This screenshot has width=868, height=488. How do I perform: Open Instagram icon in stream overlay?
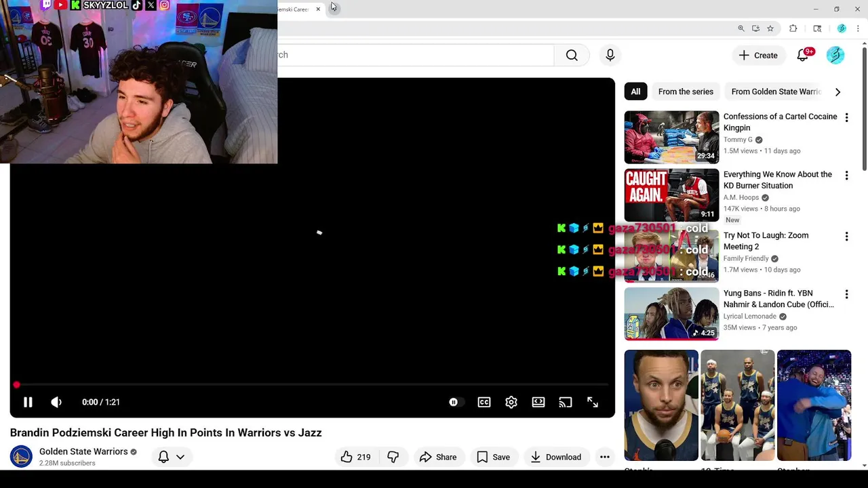[x=164, y=5]
